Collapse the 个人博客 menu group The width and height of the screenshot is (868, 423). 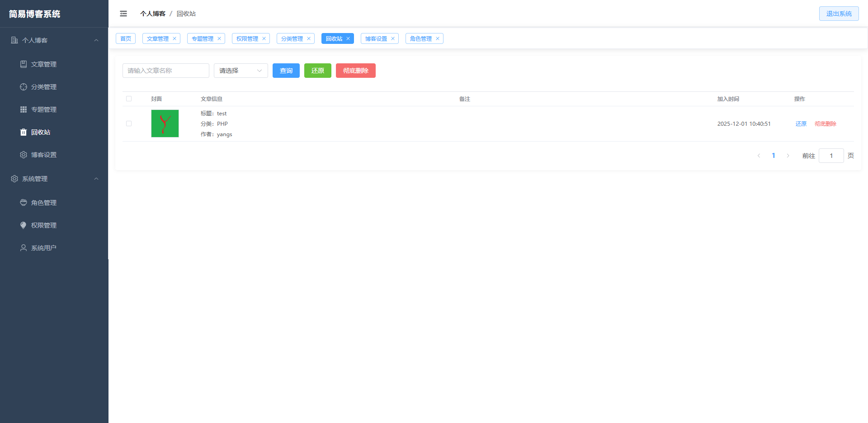[96, 40]
